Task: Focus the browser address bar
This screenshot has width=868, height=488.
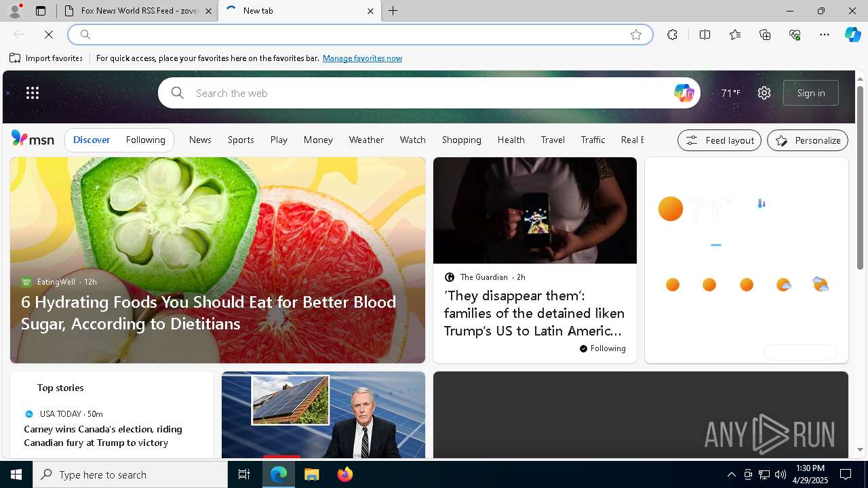Action: (x=360, y=35)
